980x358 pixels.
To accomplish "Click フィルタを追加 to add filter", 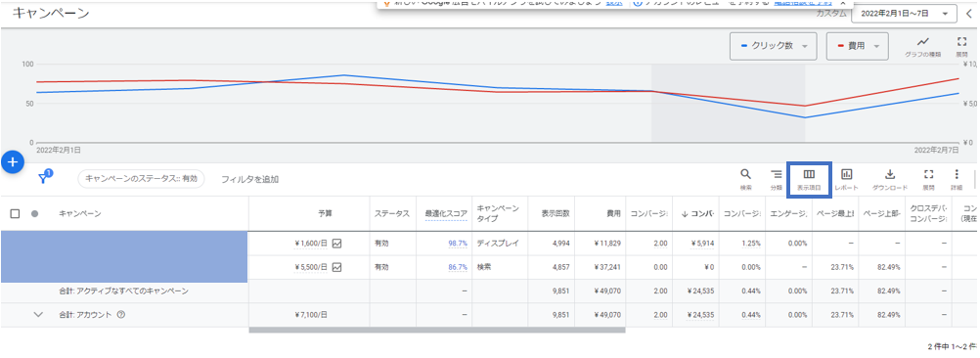I will pos(250,179).
